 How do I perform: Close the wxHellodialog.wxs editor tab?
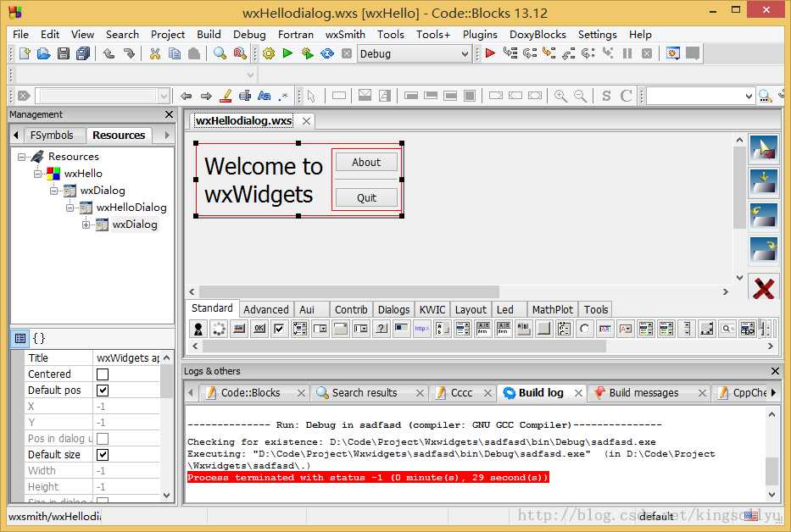click(306, 121)
